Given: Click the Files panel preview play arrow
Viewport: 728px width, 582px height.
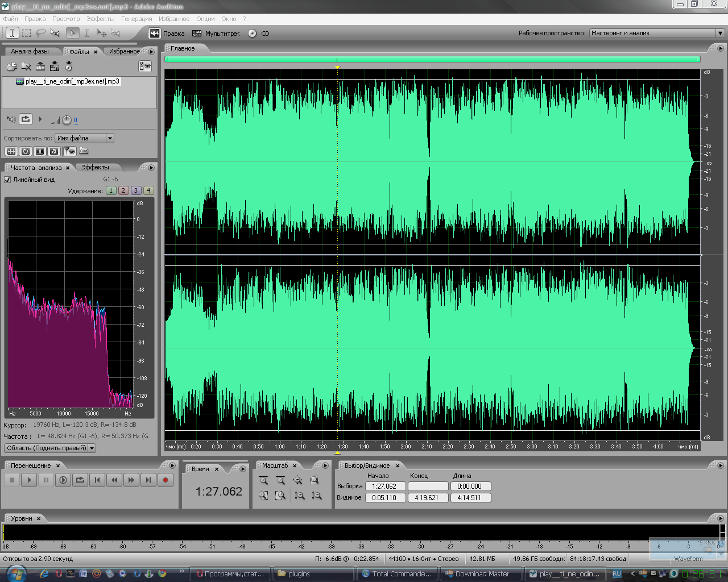Looking at the screenshot, I should pyautogui.click(x=40, y=119).
